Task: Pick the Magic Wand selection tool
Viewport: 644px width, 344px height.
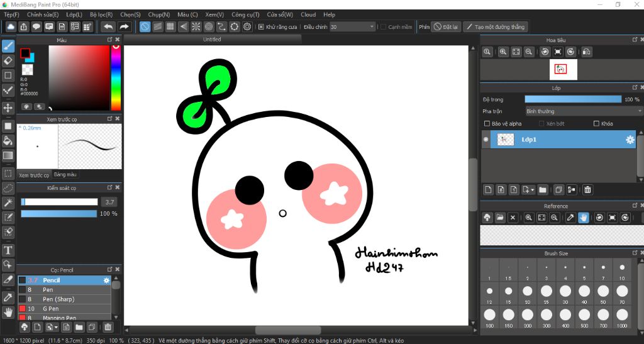Action: pos(8,203)
